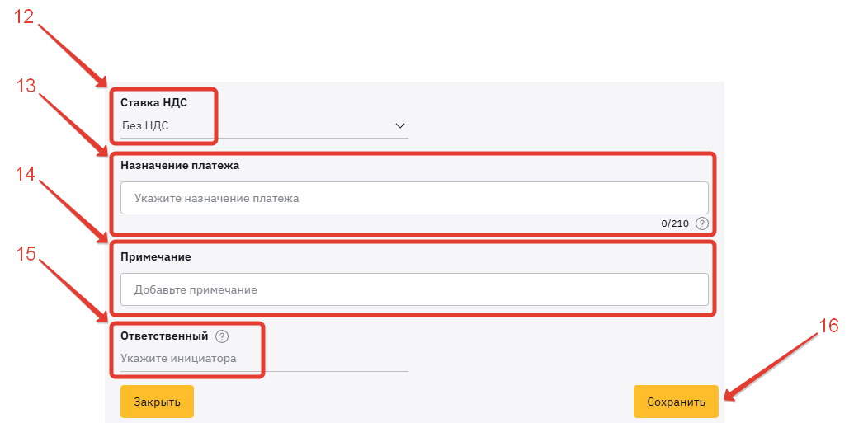The width and height of the screenshot is (868, 423).
Task: Save the form with Сохранить
Action: (676, 402)
